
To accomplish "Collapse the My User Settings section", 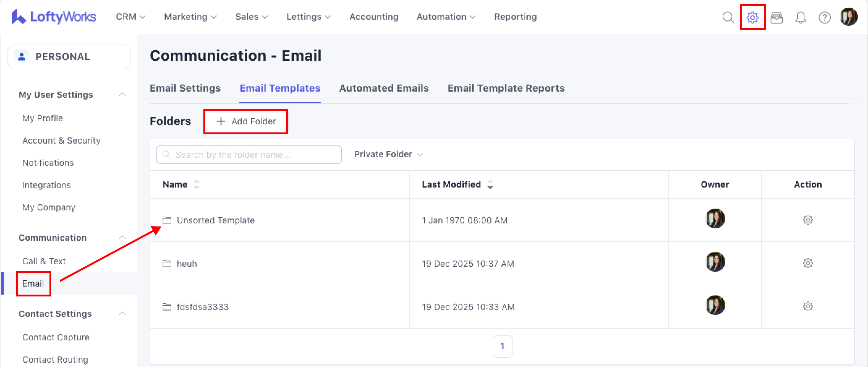I will click(x=122, y=94).
